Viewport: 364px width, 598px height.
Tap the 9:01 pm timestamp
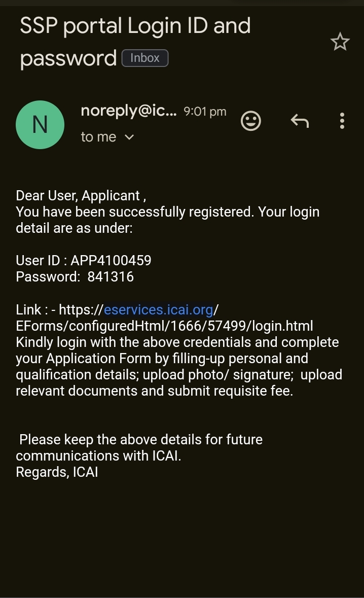[x=205, y=112]
